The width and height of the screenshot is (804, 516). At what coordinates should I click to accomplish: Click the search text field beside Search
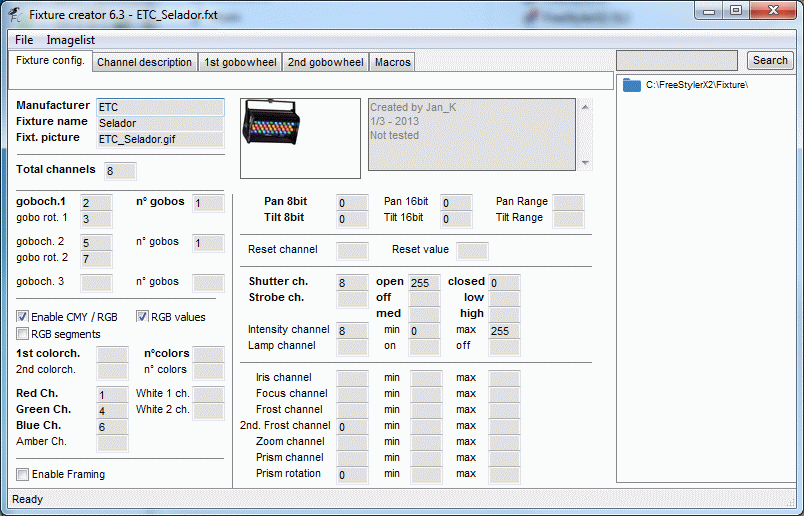677,61
